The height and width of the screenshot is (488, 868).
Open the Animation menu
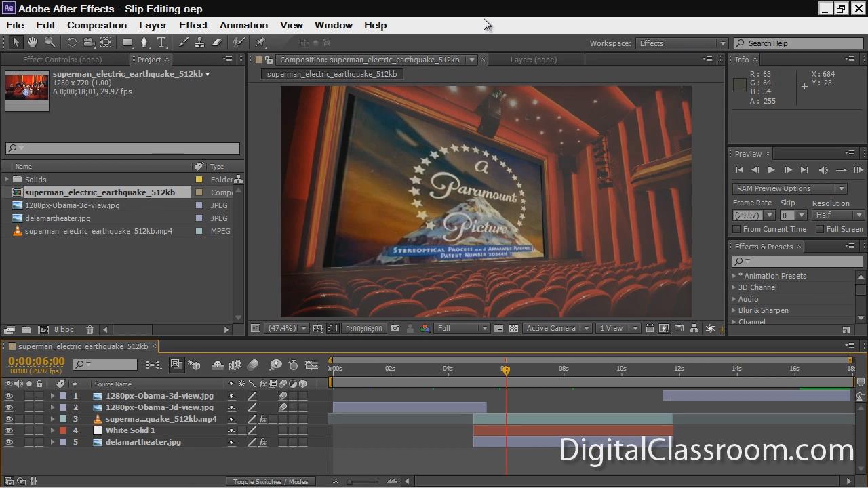(x=243, y=25)
